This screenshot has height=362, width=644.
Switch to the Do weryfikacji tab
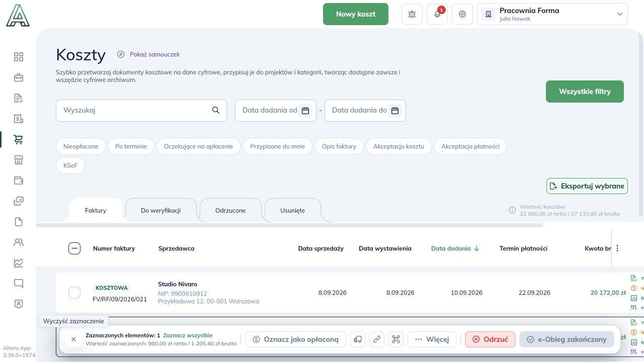pos(161,210)
